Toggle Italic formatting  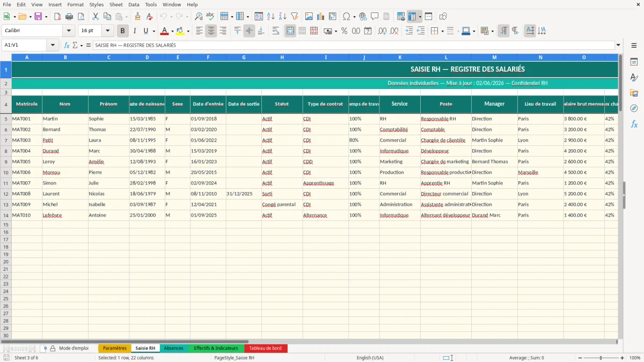pos(134,31)
